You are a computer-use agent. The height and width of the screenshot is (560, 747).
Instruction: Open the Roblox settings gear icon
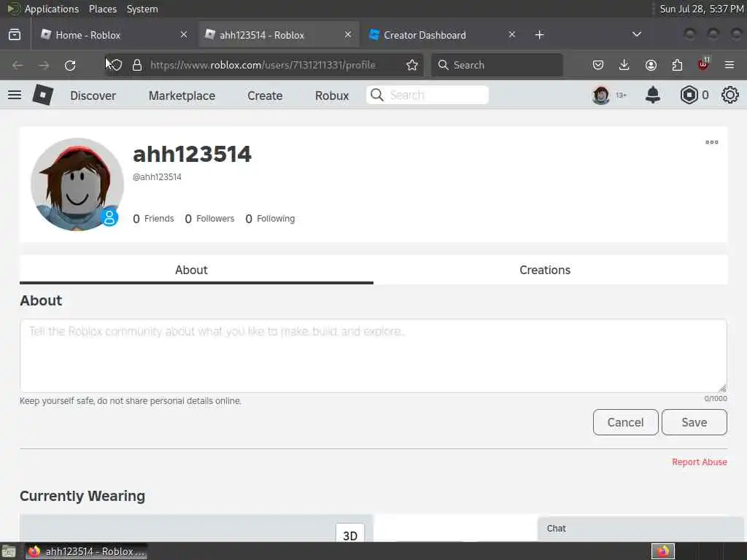[729, 95]
